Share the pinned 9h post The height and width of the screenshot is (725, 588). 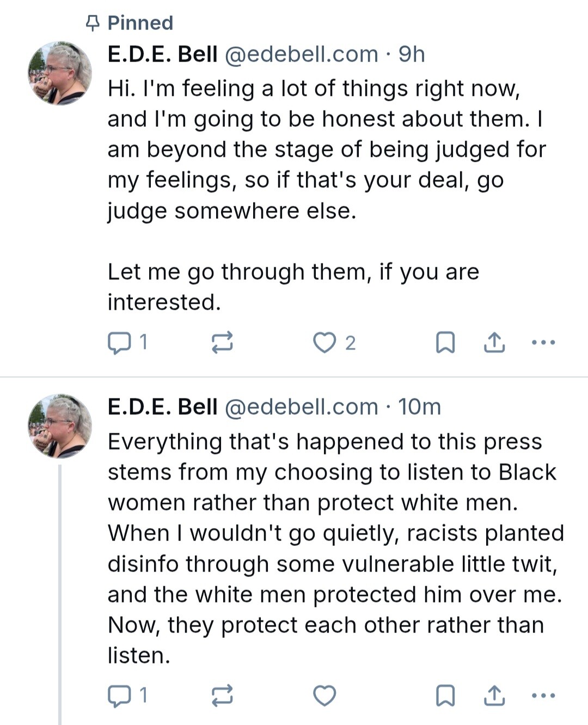(494, 343)
